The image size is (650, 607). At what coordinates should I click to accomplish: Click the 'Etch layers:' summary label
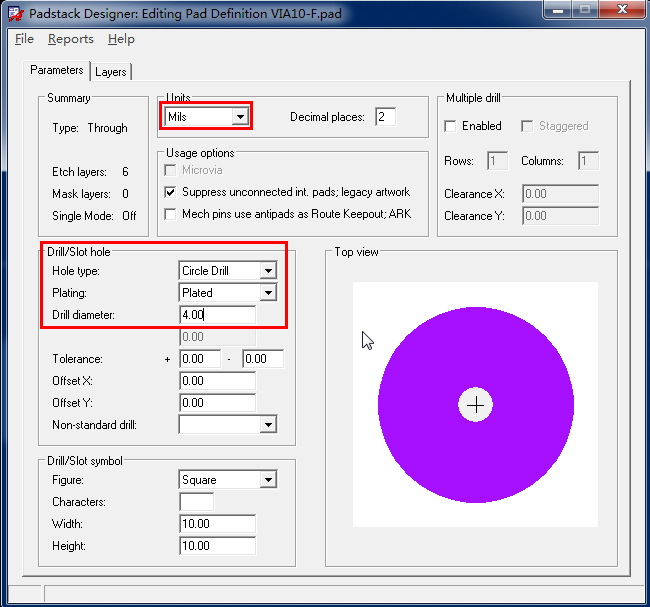[79, 172]
